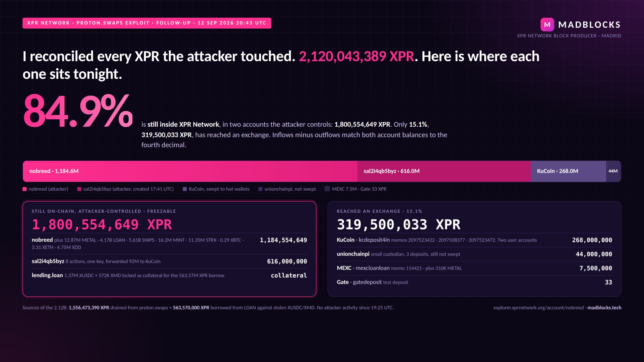Click the unionchainpi legend swatch

click(x=260, y=189)
